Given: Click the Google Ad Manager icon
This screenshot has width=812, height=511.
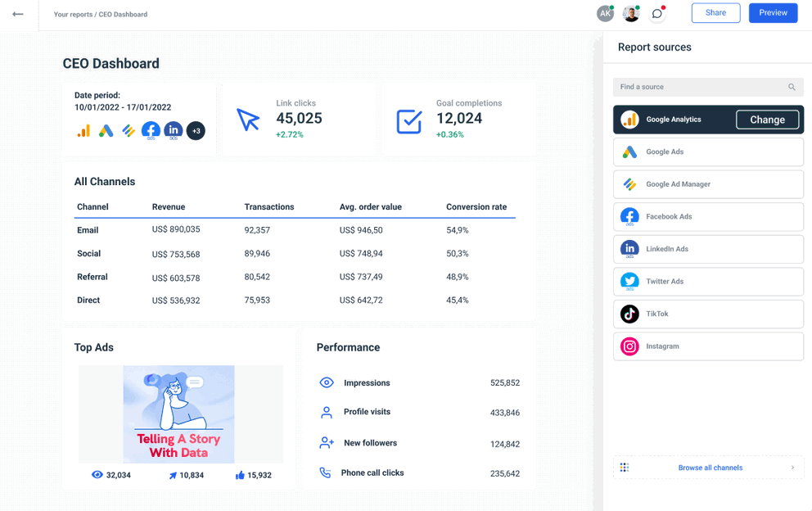Looking at the screenshot, I should click(629, 184).
